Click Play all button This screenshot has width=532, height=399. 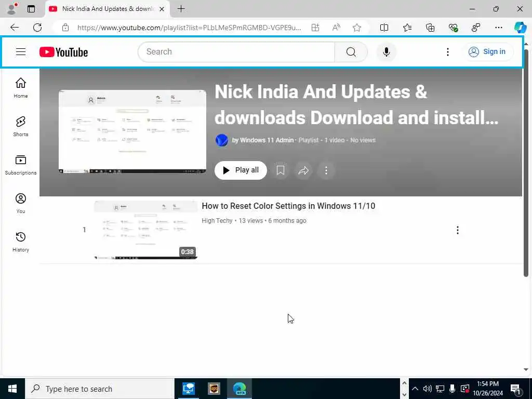click(x=241, y=170)
